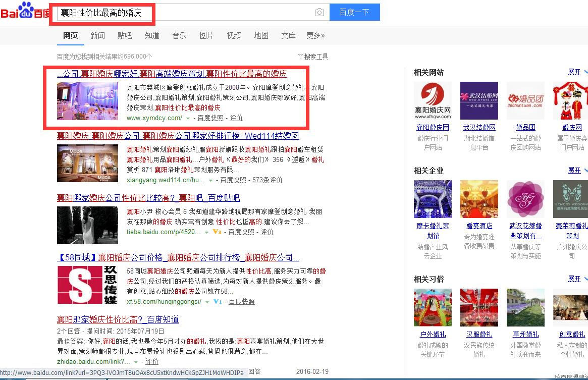
Task: Open the 创意婚礼 link
Action: 572,334
